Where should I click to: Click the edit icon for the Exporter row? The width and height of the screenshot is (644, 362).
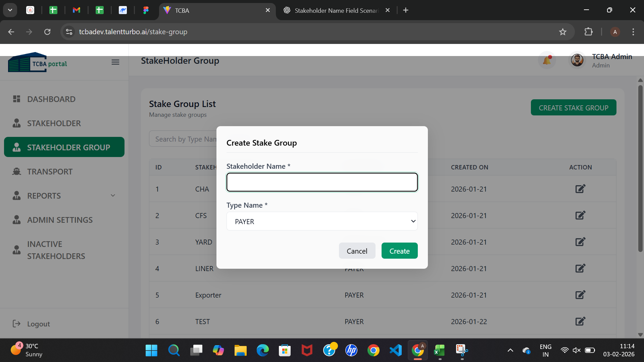click(580, 295)
